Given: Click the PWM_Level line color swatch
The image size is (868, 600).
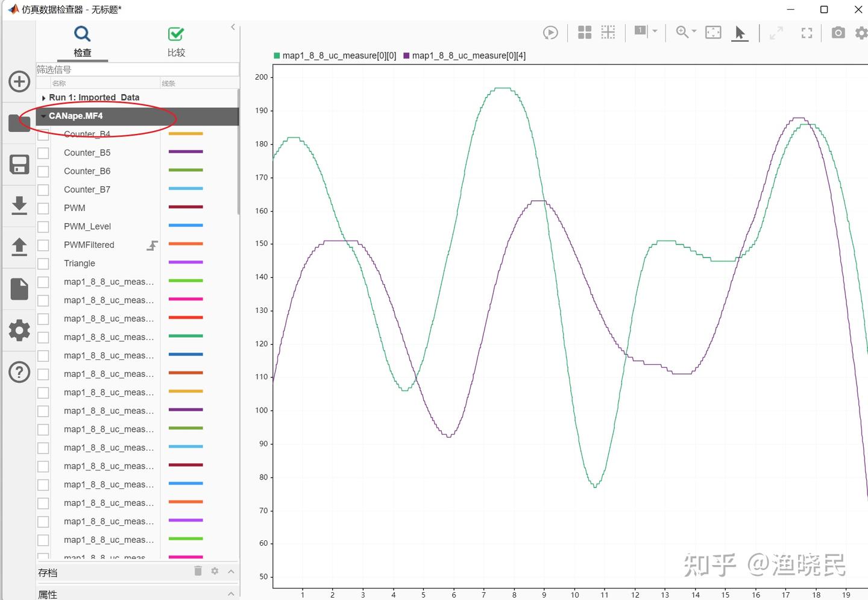Looking at the screenshot, I should (x=186, y=226).
